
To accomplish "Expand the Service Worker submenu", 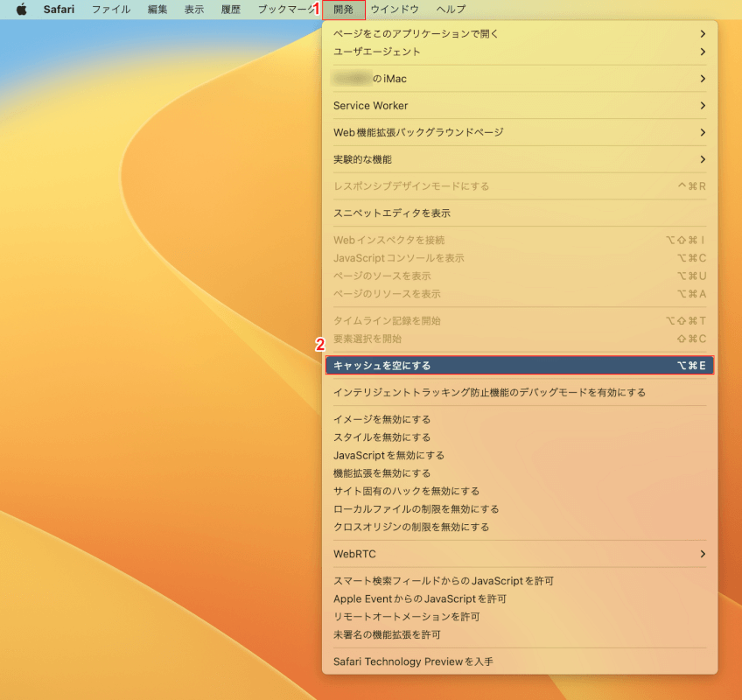I will coord(520,106).
